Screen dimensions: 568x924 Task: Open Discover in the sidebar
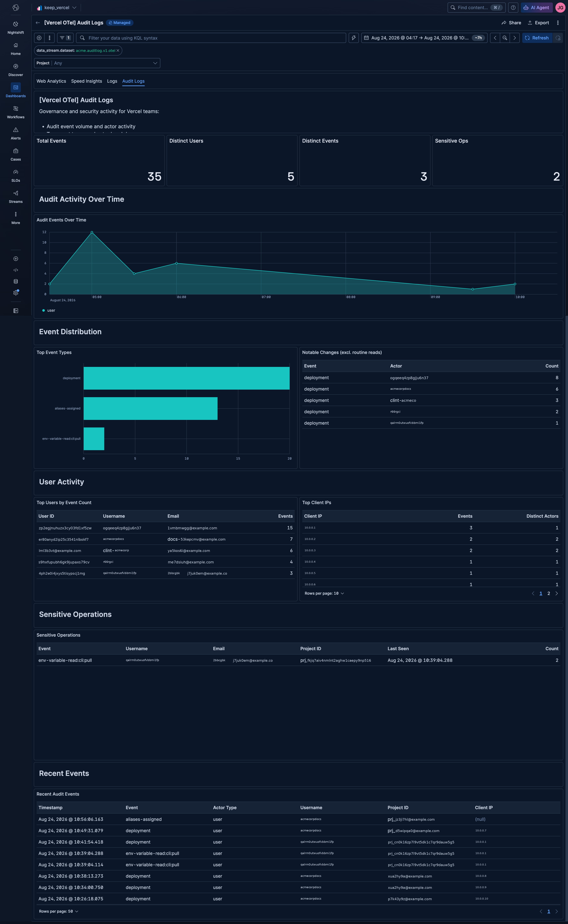click(15, 70)
